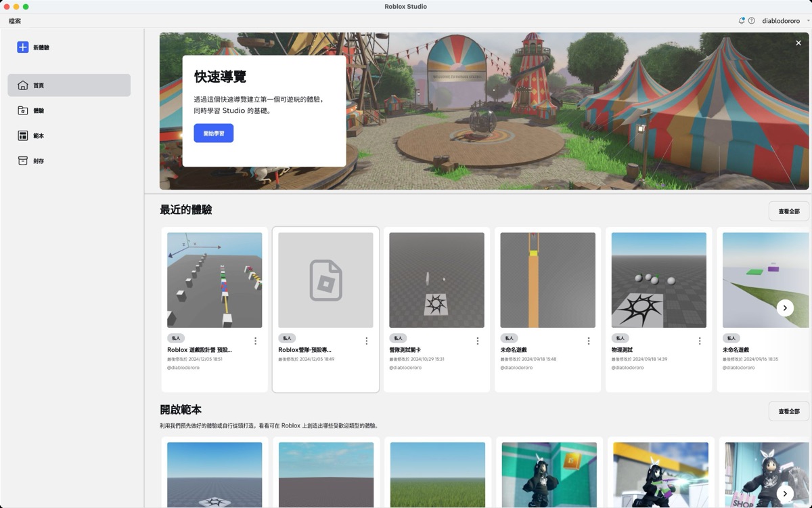Select the Baseplate template with spawn marker
The height and width of the screenshot is (508, 812).
point(215,475)
